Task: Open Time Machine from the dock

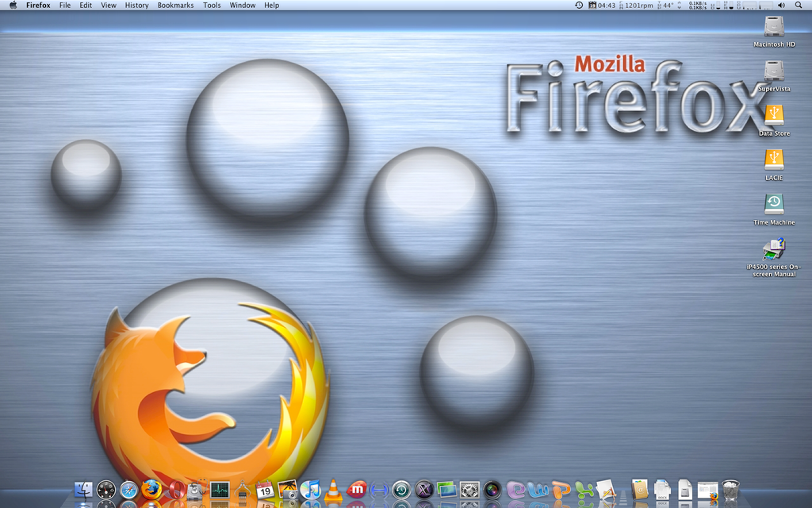Action: click(401, 489)
